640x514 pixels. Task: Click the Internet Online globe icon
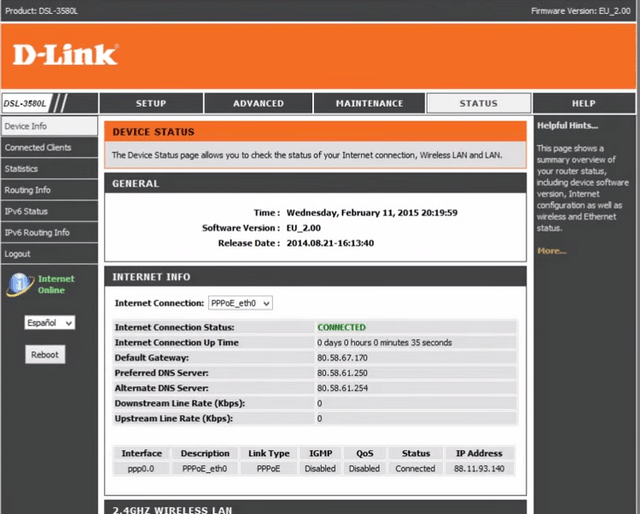[20, 285]
